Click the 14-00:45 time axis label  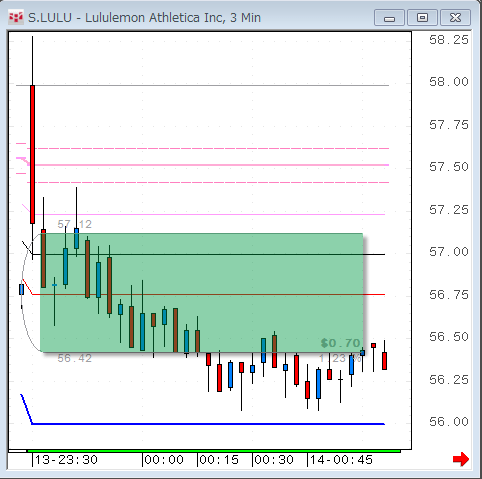[x=341, y=460]
